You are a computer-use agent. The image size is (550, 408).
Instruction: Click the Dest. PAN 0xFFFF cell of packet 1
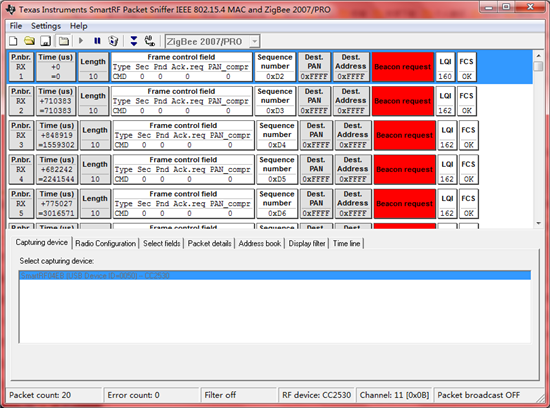pos(314,67)
